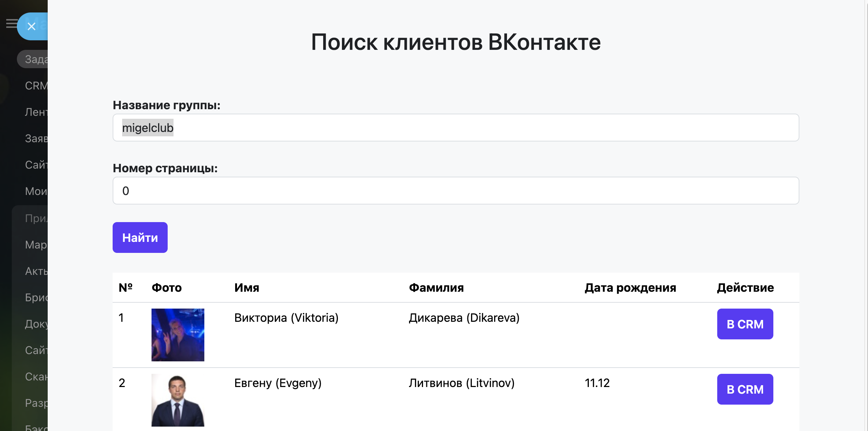Click the Дата рождения column header
Viewport: 868px width, 431px height.
[630, 288]
